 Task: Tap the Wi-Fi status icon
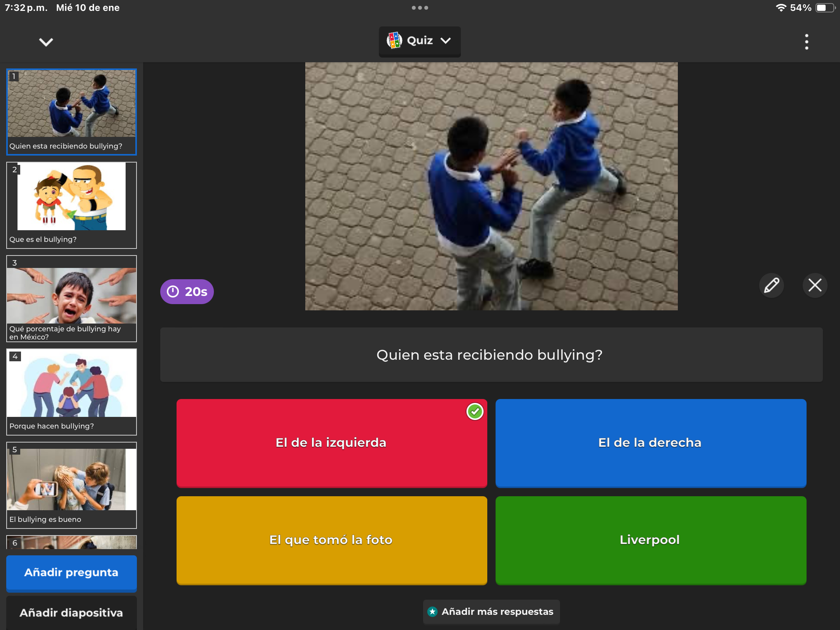[780, 8]
